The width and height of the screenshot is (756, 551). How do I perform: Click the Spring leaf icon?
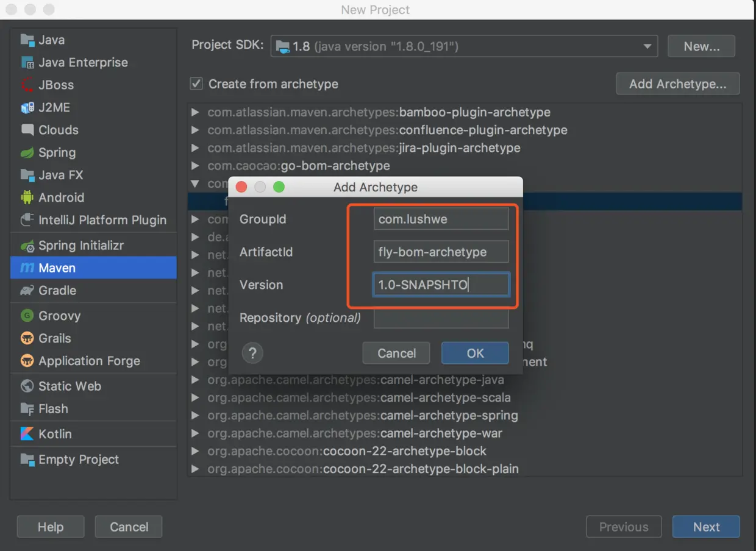pyautogui.click(x=27, y=152)
